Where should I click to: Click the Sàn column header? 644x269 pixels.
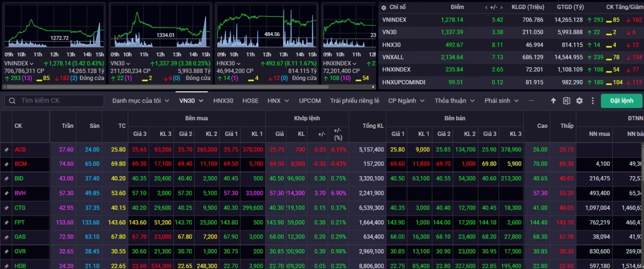(x=94, y=126)
